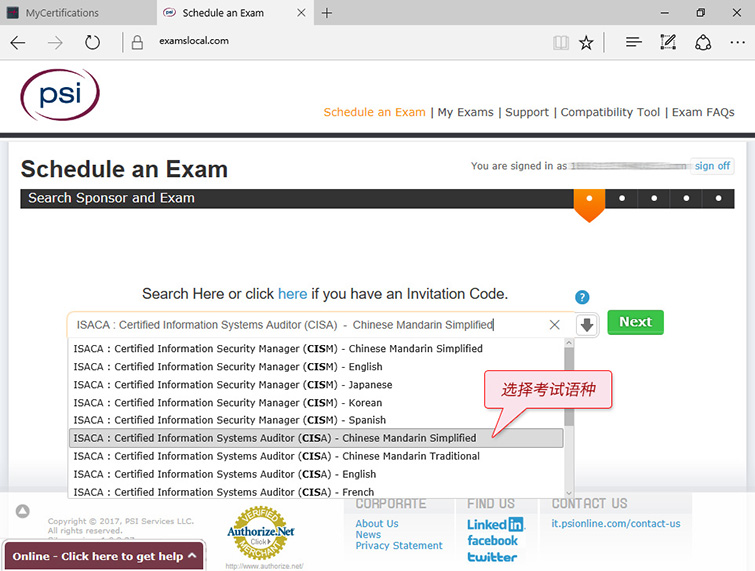Click the browser forward arrow

pos(55,43)
